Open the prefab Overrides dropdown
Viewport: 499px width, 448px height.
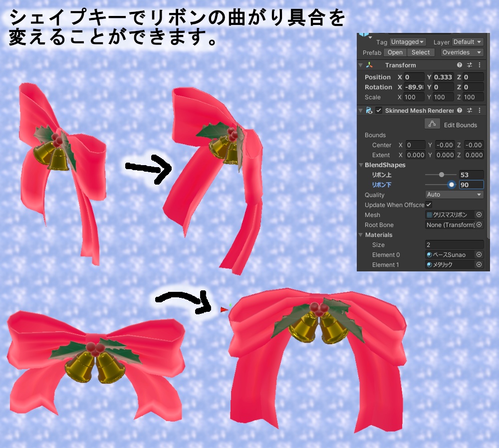[x=462, y=52]
